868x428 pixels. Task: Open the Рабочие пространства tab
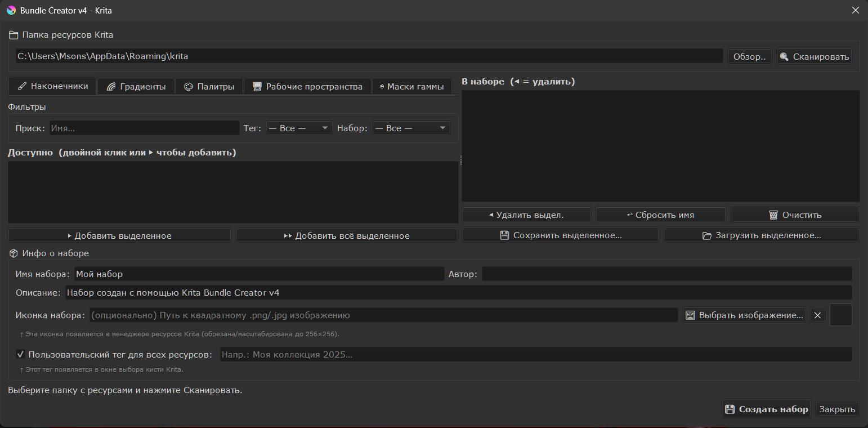tap(307, 87)
